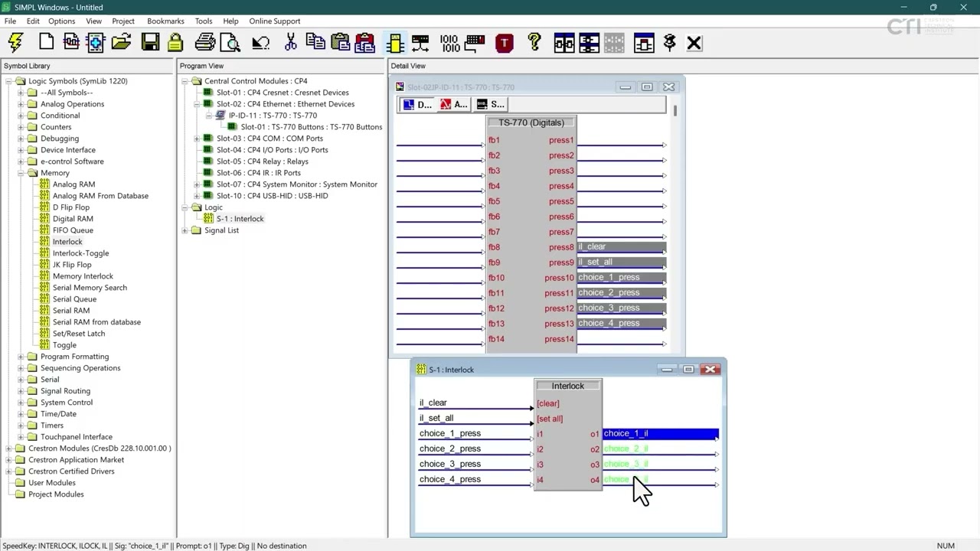Viewport: 980px width, 551px height.
Task: Click the black X toolbar icon
Action: (x=694, y=43)
